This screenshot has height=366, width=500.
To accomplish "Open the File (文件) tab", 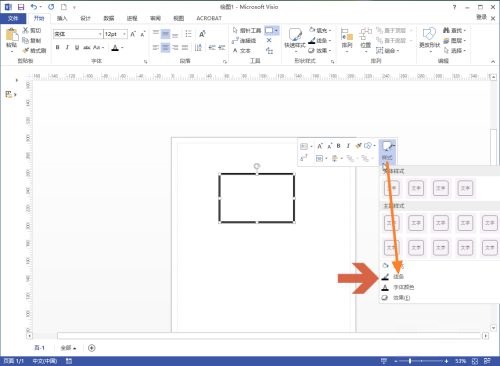I will click(x=13, y=18).
